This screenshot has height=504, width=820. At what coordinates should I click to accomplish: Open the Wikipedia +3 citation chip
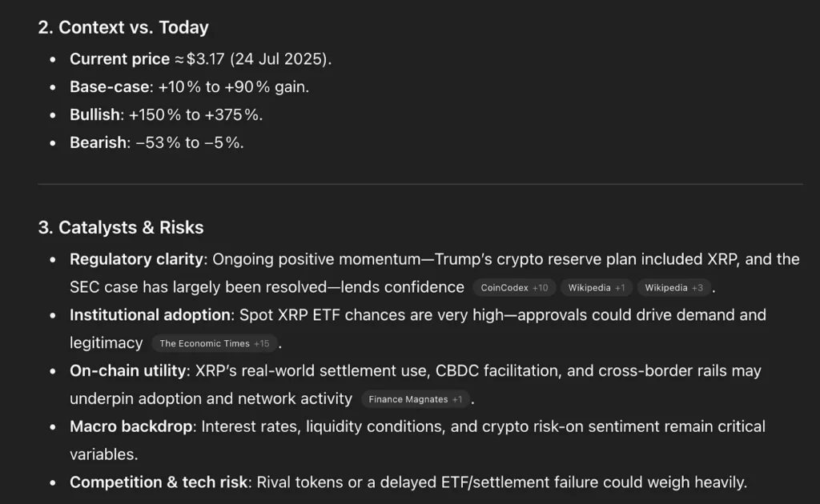tap(673, 288)
